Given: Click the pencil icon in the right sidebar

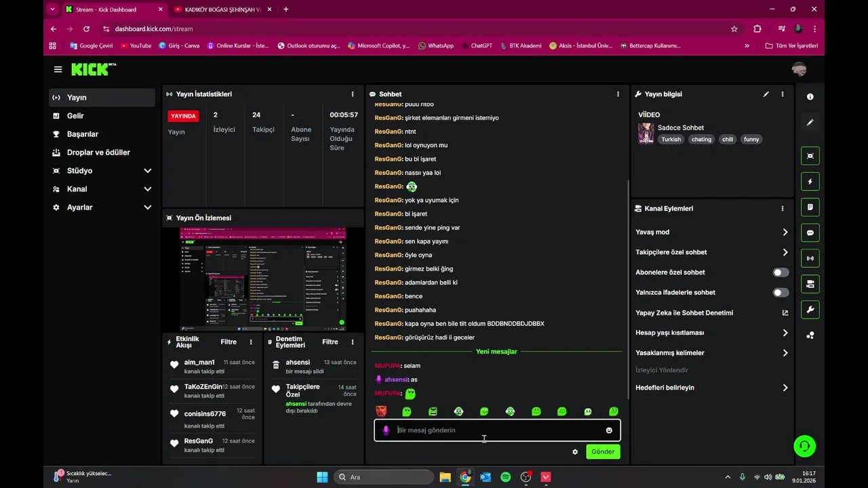Looking at the screenshot, I should [x=810, y=123].
